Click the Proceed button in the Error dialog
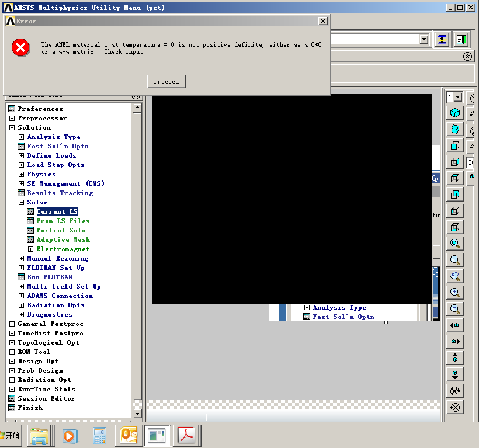479x448 pixels. (166, 82)
